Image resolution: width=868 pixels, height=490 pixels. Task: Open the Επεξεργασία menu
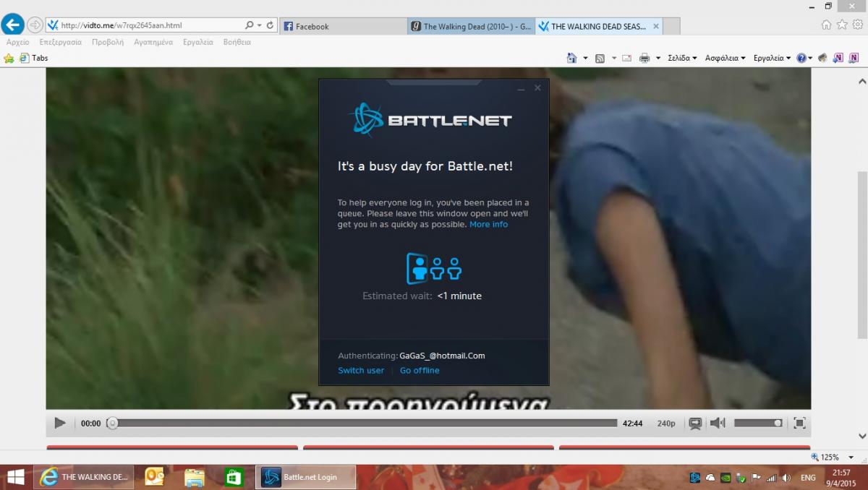click(x=61, y=42)
